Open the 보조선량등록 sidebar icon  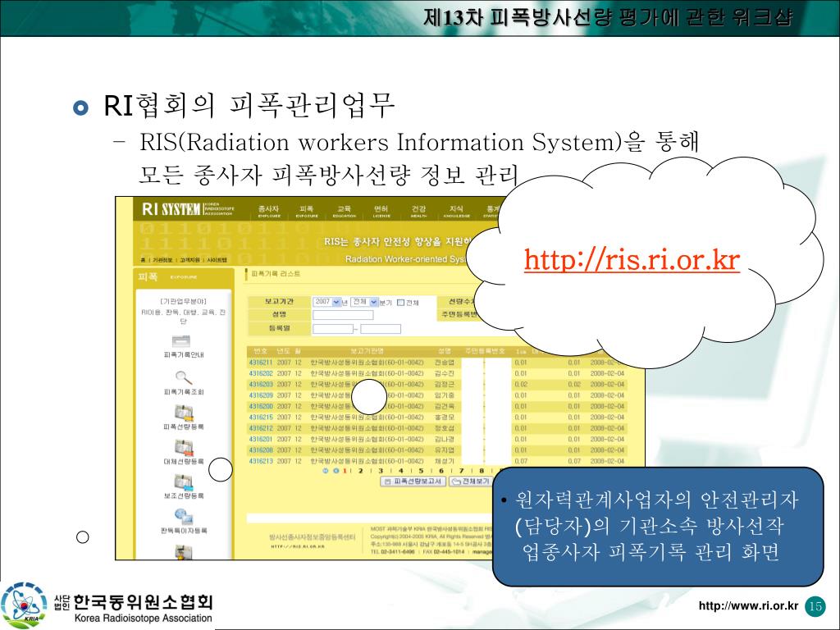click(x=184, y=482)
